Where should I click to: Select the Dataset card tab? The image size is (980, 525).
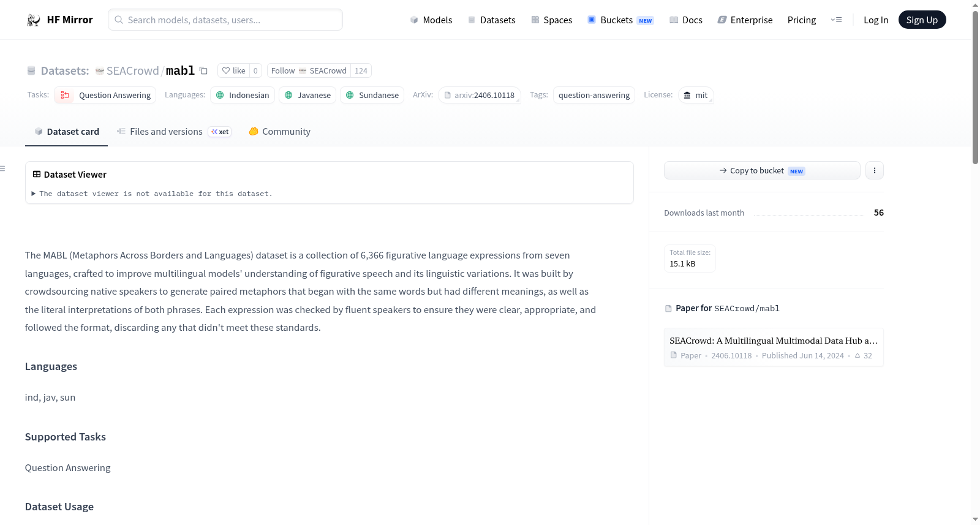click(x=66, y=132)
